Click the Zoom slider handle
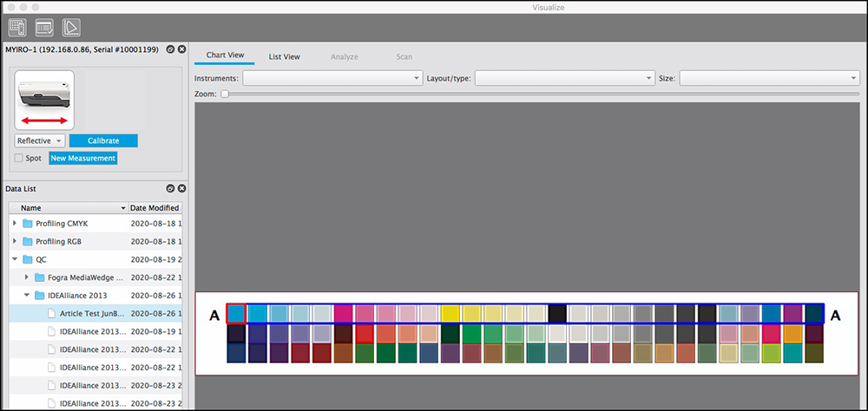Image resolution: width=868 pixels, height=411 pixels. click(224, 94)
